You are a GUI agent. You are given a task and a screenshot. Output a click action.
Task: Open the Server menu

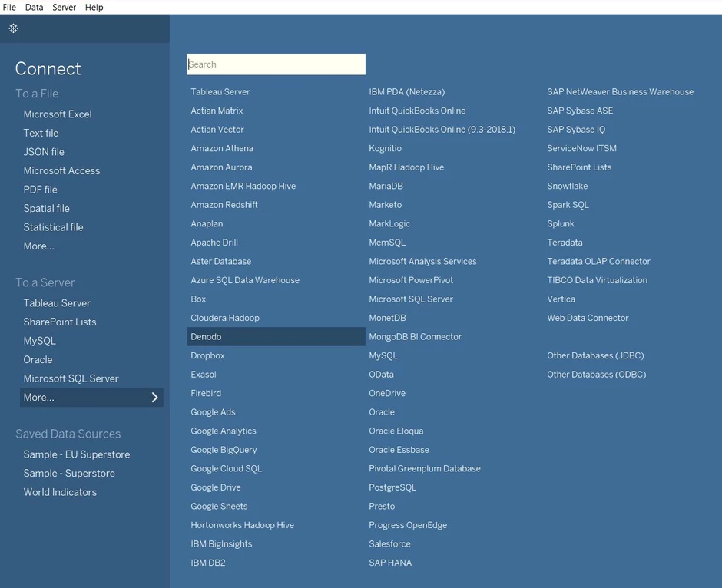pos(64,8)
